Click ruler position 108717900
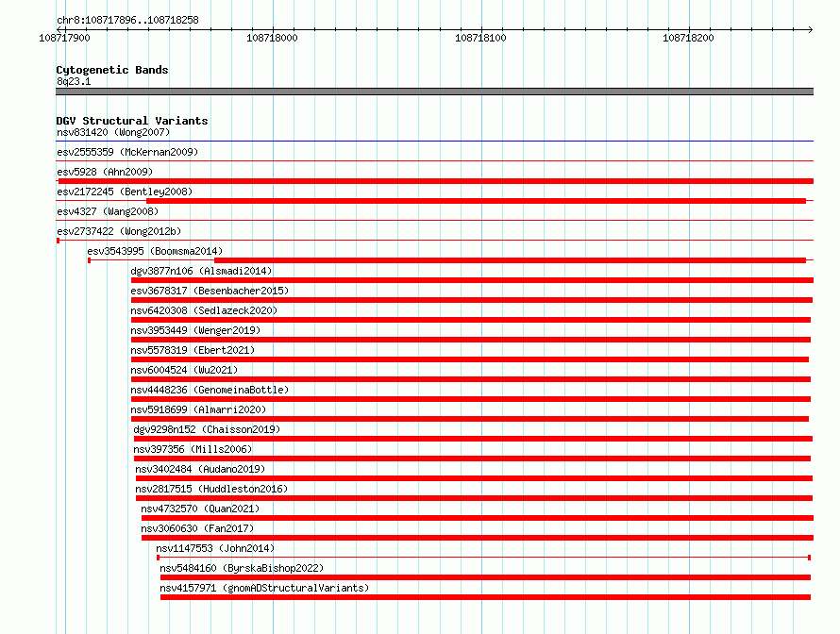This screenshot has height=634, width=840. [65, 38]
